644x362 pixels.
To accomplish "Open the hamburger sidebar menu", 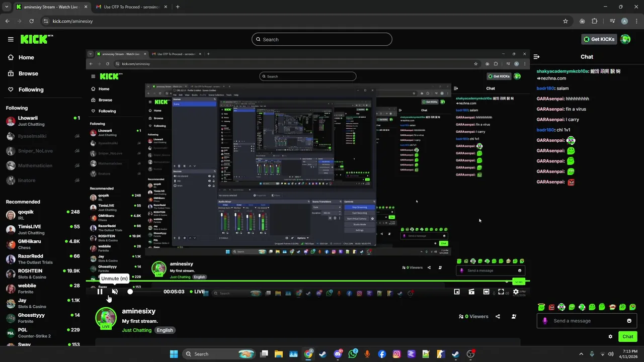I will (11, 39).
